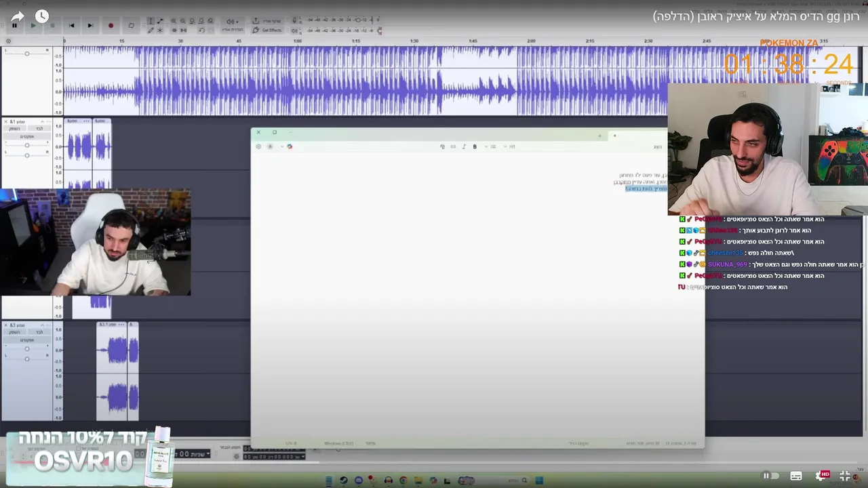
Task: Click highlighted text line in Notepad
Action: click(646, 188)
